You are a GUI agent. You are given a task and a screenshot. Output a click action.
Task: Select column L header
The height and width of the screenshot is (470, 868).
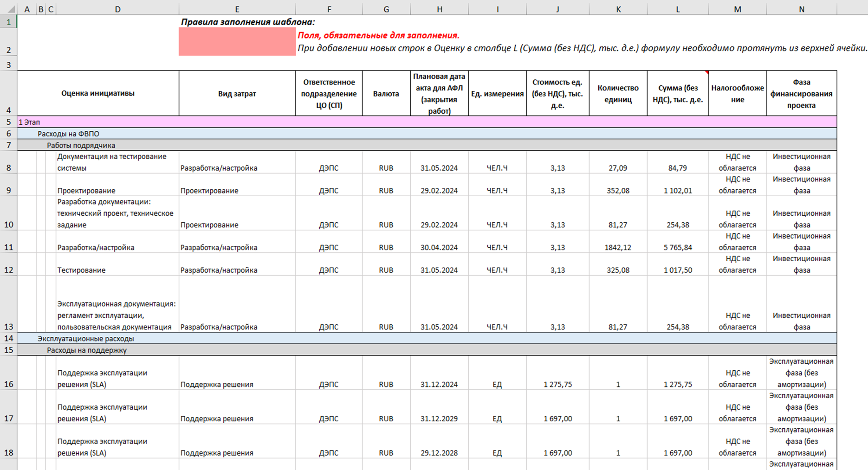pyautogui.click(x=678, y=9)
